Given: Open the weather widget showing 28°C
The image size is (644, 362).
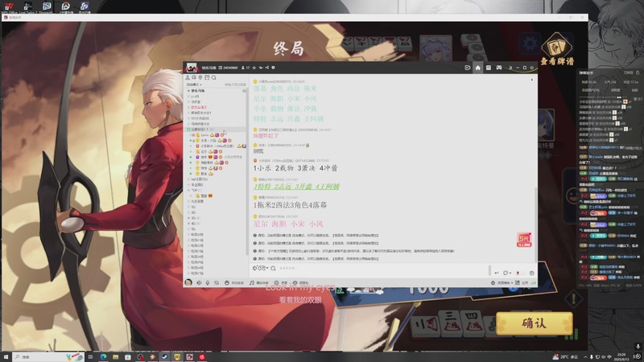Looking at the screenshot, I should pos(566,356).
